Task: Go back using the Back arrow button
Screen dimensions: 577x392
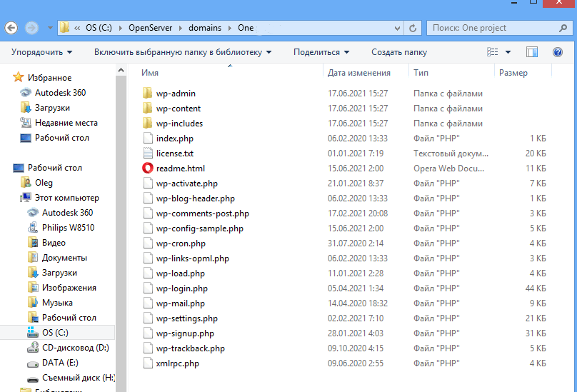Action: click(x=11, y=28)
